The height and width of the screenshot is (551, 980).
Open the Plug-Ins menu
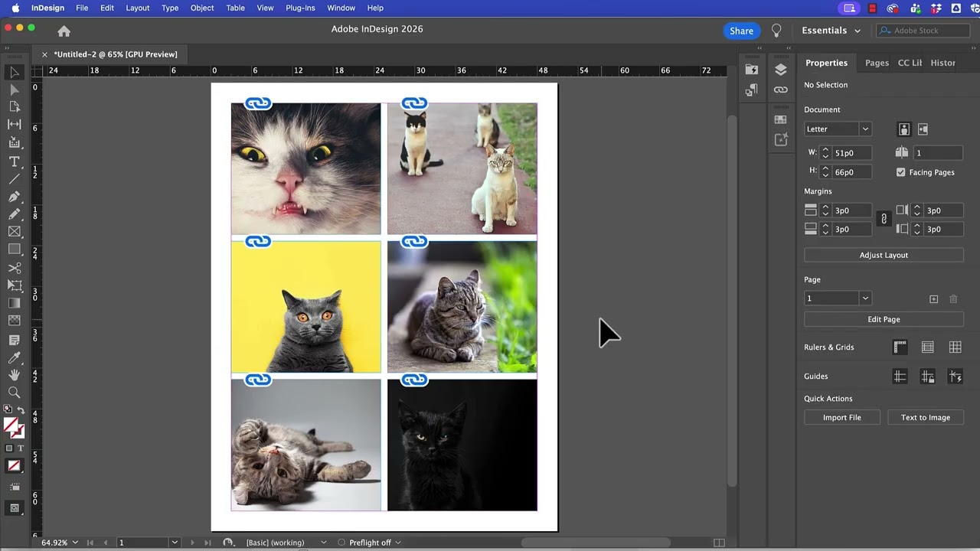(300, 8)
